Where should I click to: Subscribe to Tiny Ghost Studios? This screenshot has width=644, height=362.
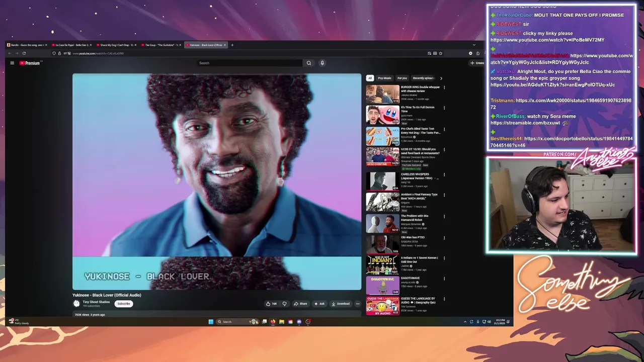tap(124, 304)
